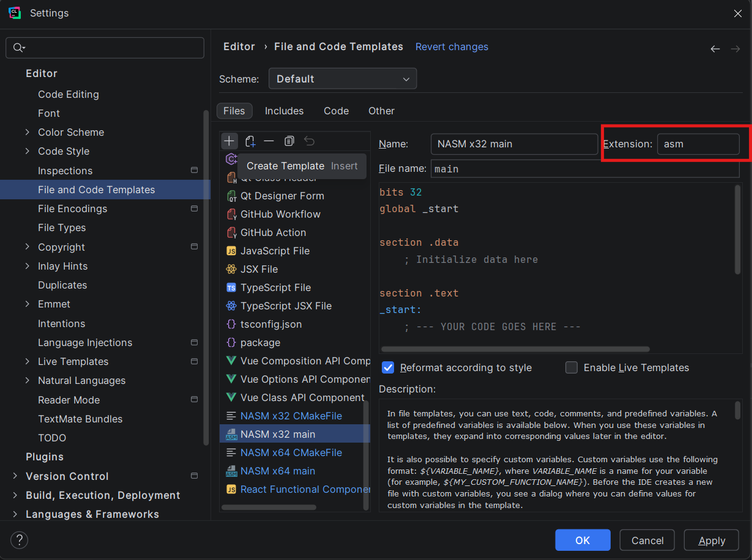
Task: Click the plus Create Template button
Action: pyautogui.click(x=229, y=141)
